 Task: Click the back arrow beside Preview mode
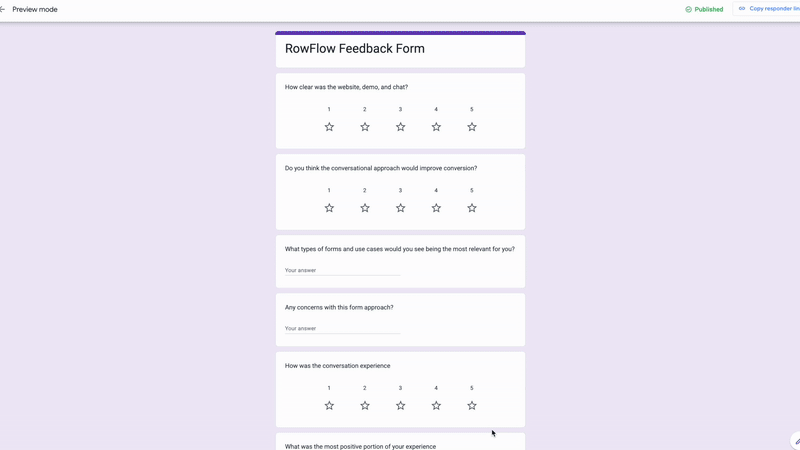tap(3, 9)
